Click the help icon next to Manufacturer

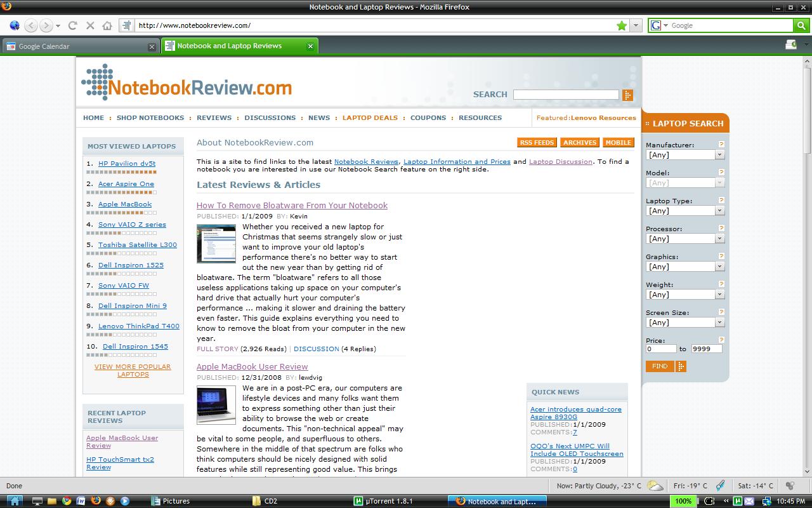click(x=721, y=145)
